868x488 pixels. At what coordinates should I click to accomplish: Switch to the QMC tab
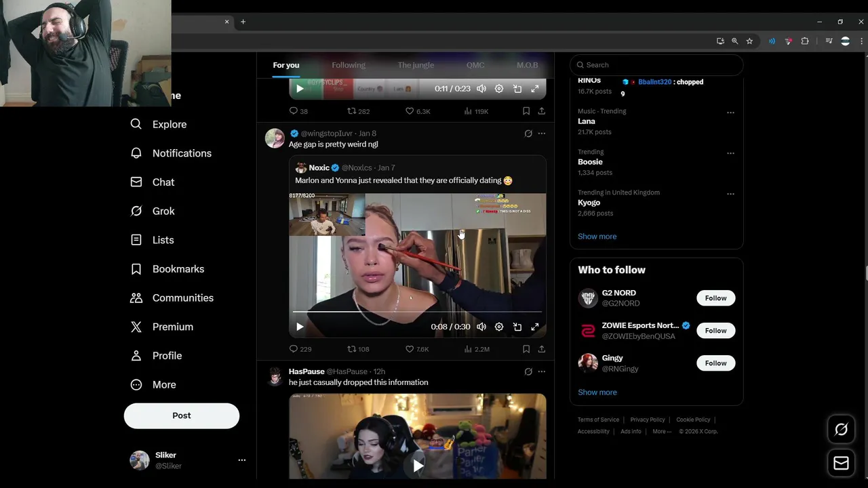(x=475, y=65)
